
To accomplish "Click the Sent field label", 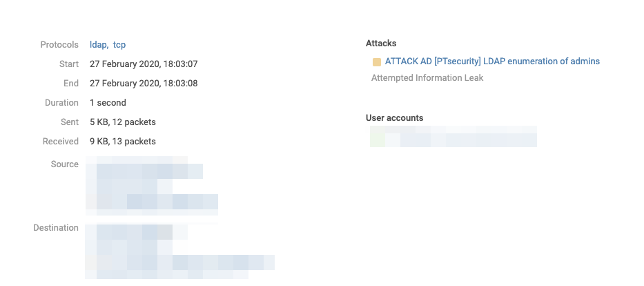I will 69,122.
